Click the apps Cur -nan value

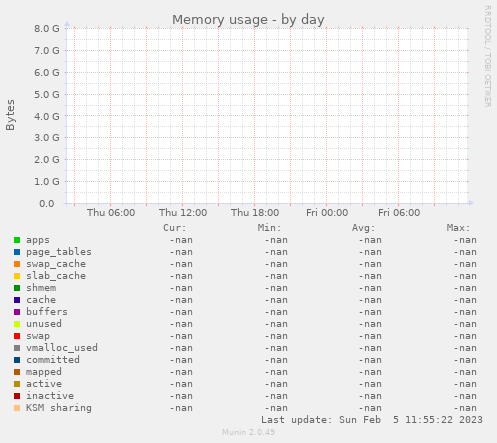(x=181, y=240)
